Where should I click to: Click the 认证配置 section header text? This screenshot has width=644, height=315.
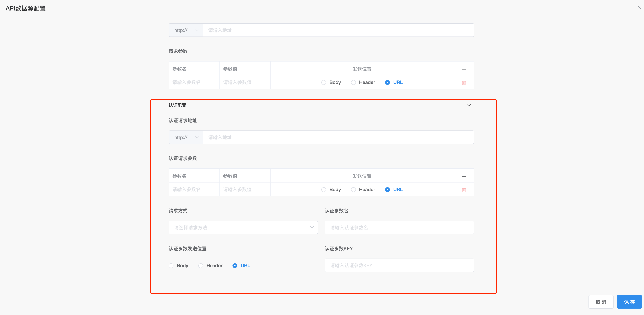(177, 105)
